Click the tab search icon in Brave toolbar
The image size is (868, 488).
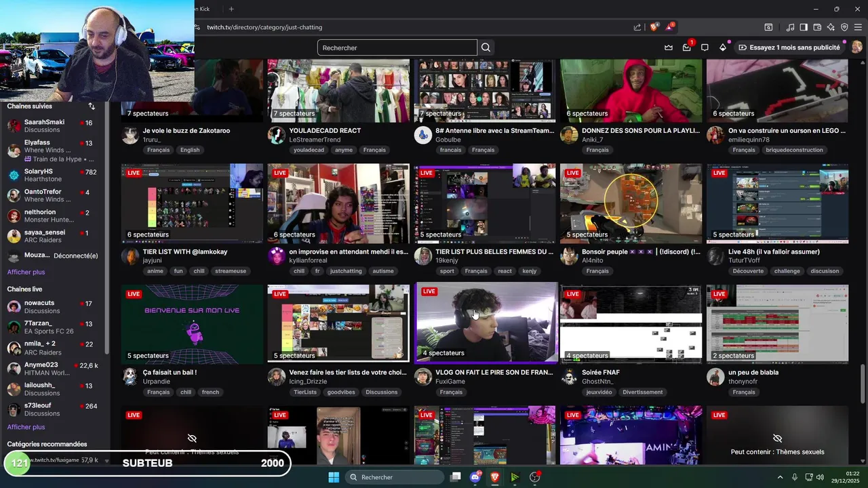tap(768, 27)
